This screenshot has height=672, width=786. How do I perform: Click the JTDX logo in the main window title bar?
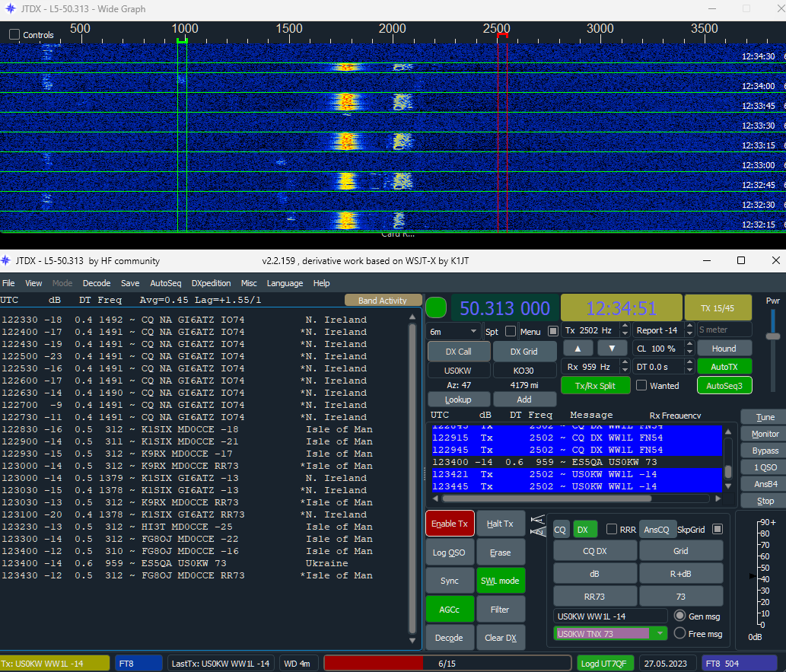pyautogui.click(x=5, y=260)
